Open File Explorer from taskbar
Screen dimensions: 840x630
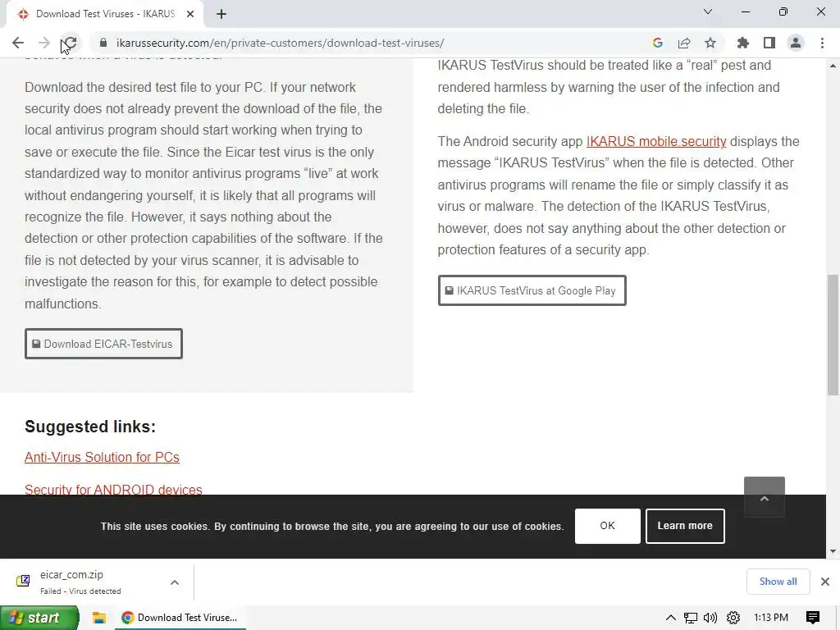pyautogui.click(x=99, y=618)
